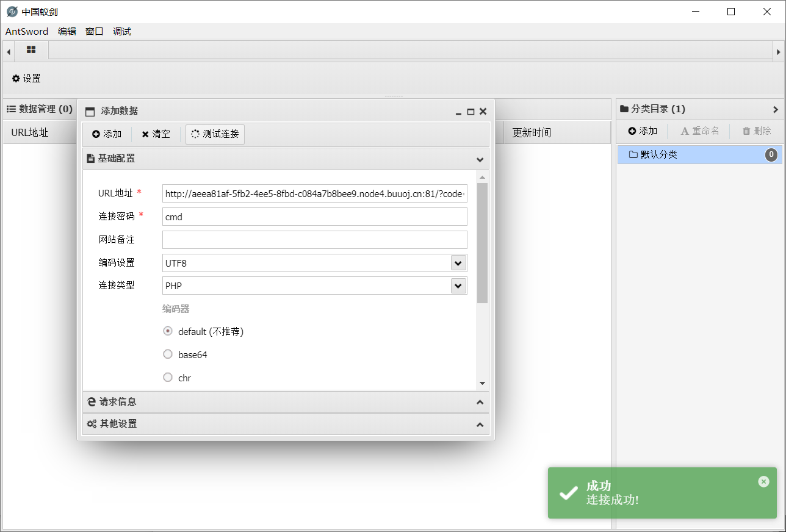This screenshot has width=786, height=532.
Task: Open the 调试 menu
Action: [x=122, y=32]
